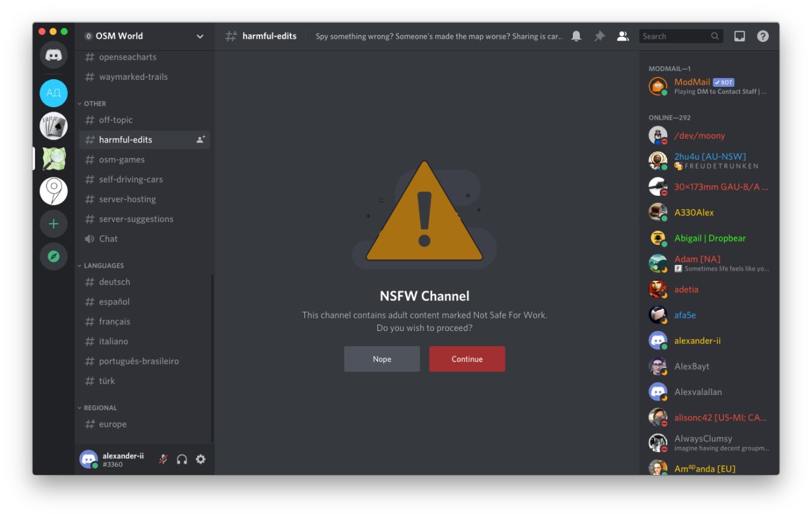Click the search magnifier icon
Image resolution: width=812 pixels, height=518 pixels.
(715, 36)
